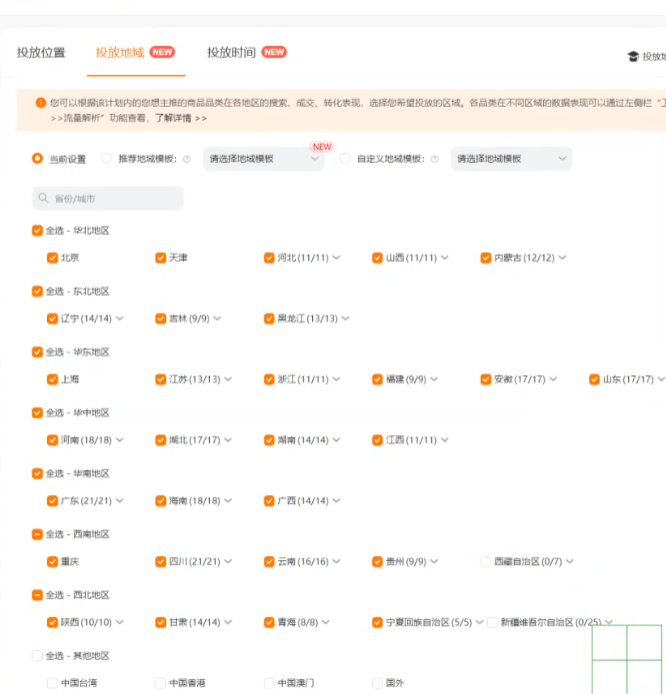Check the 西藏自治区 checkbox
The width and height of the screenshot is (666, 694).
(x=486, y=562)
